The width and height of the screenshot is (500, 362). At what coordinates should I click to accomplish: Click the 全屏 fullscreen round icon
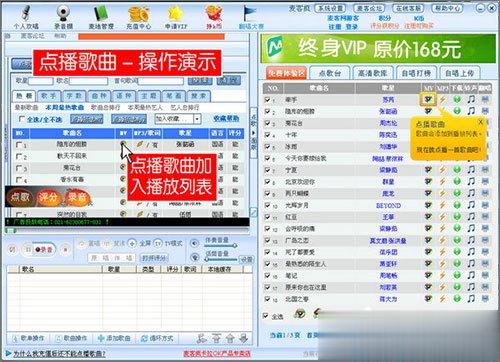click(x=132, y=244)
